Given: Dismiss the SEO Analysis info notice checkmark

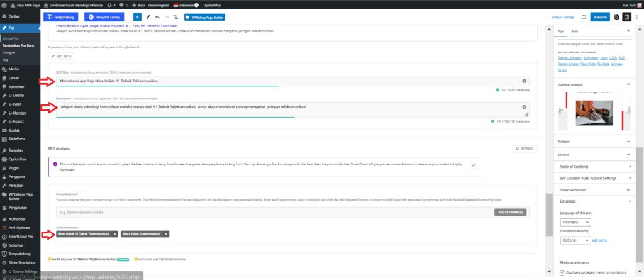Looking at the screenshot, I should pyautogui.click(x=473, y=165).
